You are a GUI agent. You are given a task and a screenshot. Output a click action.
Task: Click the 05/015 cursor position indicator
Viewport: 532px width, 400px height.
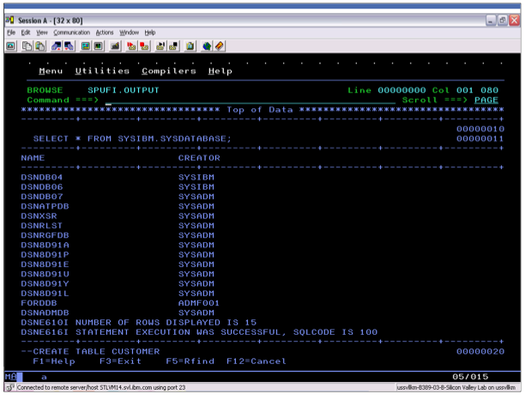470,377
